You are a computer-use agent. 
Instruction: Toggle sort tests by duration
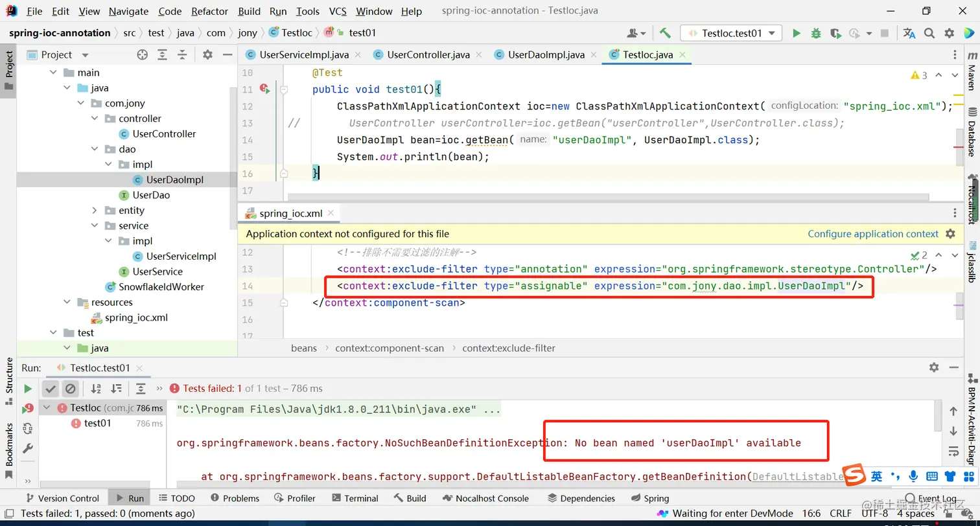click(x=117, y=389)
